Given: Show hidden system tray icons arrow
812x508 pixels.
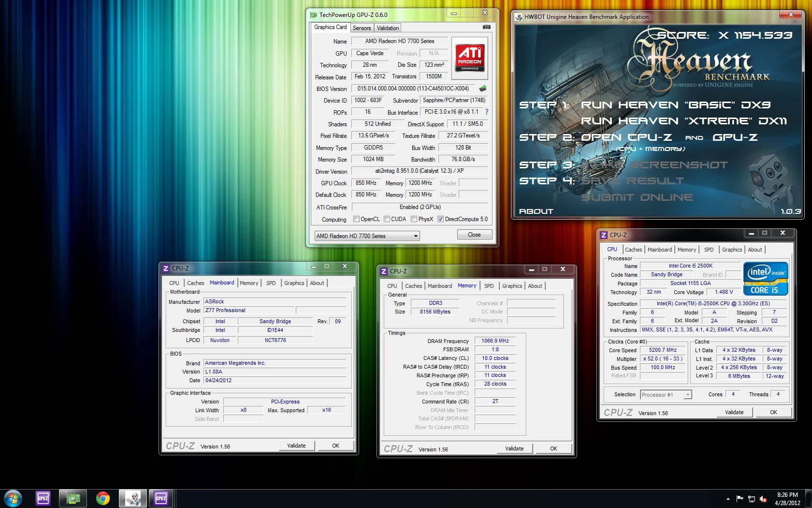Looking at the screenshot, I should 728,499.
